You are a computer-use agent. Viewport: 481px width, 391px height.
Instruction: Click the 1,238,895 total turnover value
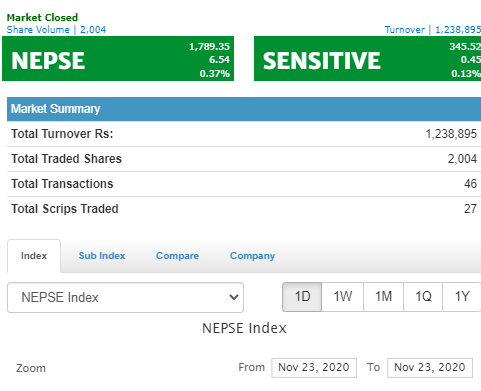[451, 134]
